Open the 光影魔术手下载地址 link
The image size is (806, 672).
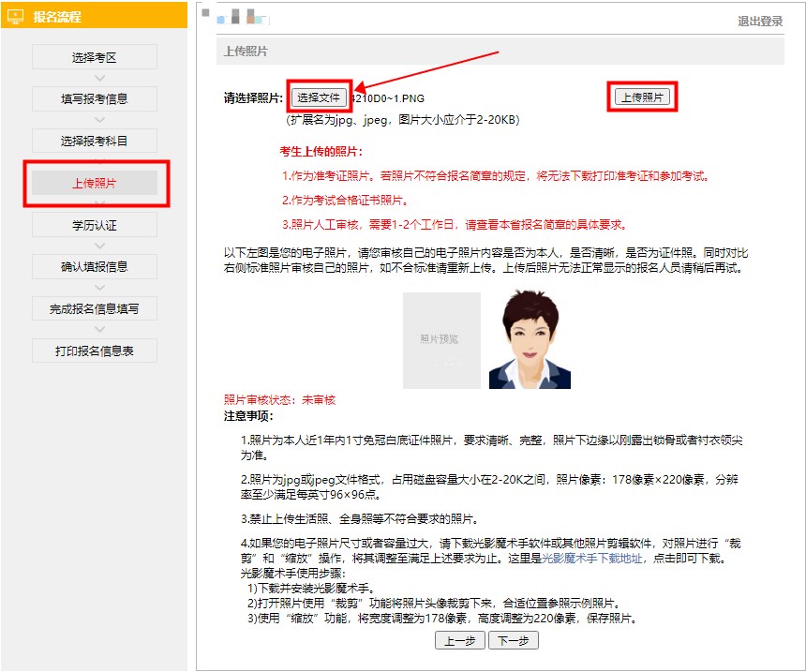pyautogui.click(x=594, y=558)
